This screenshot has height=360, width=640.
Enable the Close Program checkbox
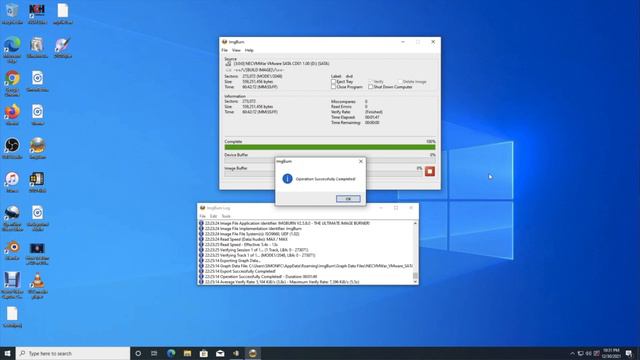[333, 87]
